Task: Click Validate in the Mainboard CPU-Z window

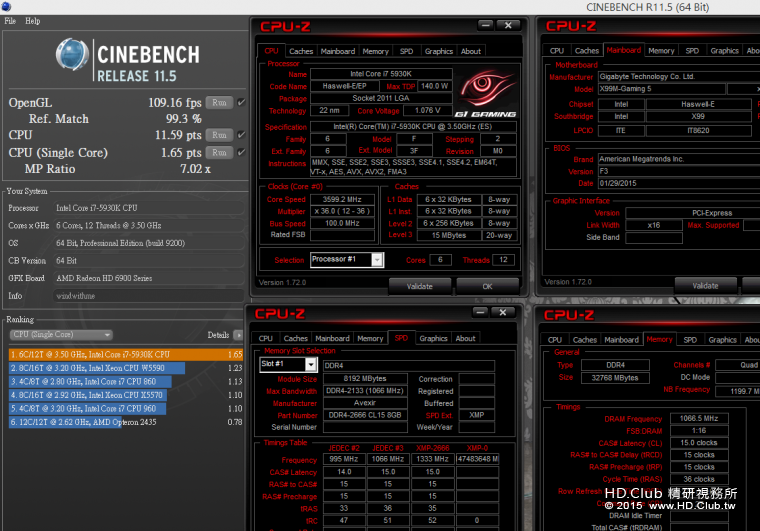Action: pos(705,286)
